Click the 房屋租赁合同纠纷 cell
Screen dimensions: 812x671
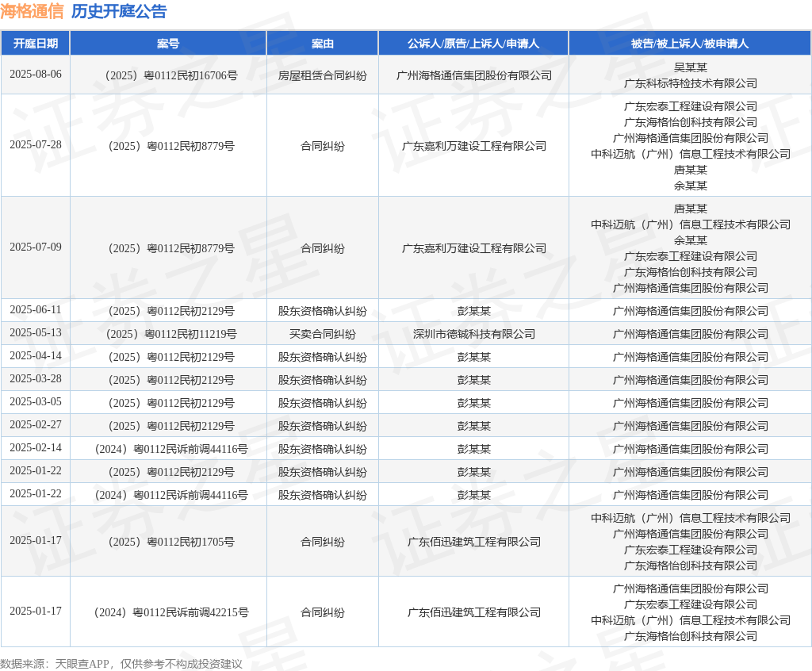(322, 75)
